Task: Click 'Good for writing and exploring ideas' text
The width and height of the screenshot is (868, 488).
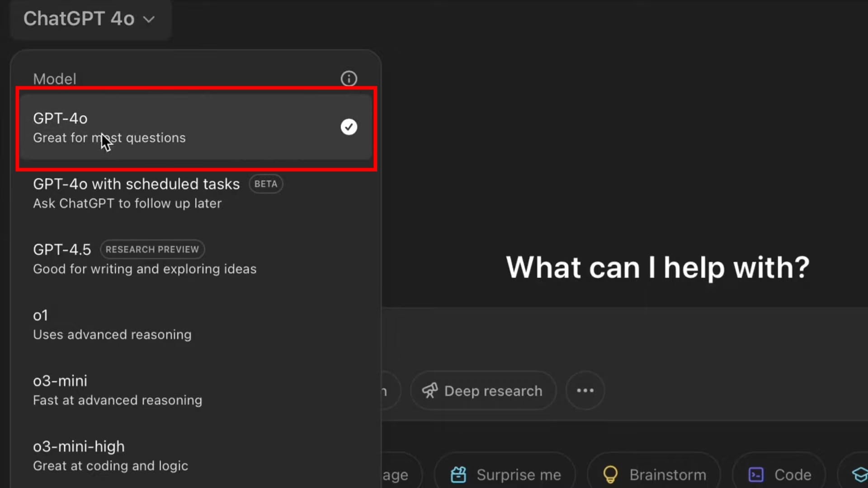Action: point(145,269)
